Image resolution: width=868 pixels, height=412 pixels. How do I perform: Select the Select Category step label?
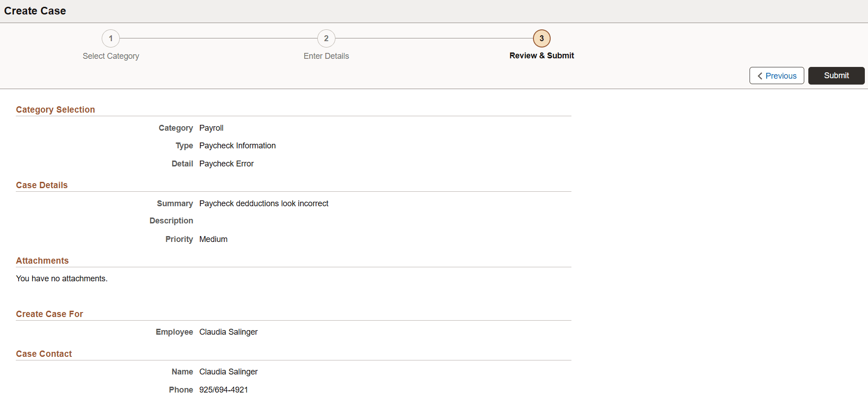click(x=111, y=56)
